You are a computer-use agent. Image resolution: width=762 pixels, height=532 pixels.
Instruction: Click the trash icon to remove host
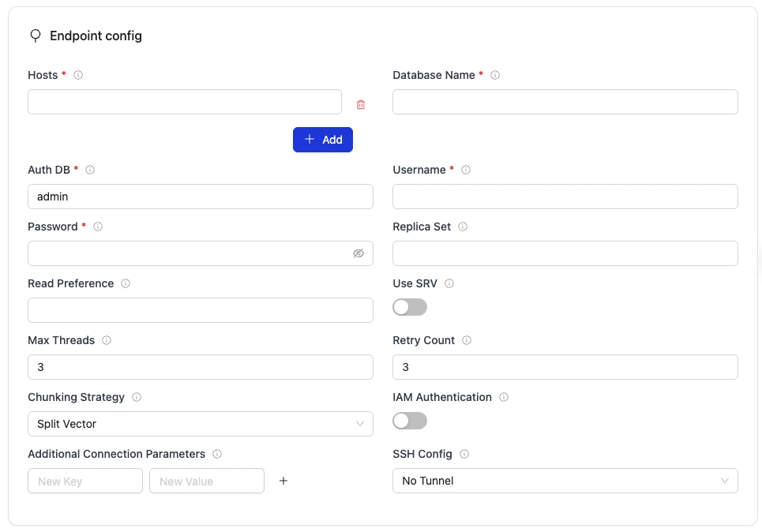[x=361, y=103]
